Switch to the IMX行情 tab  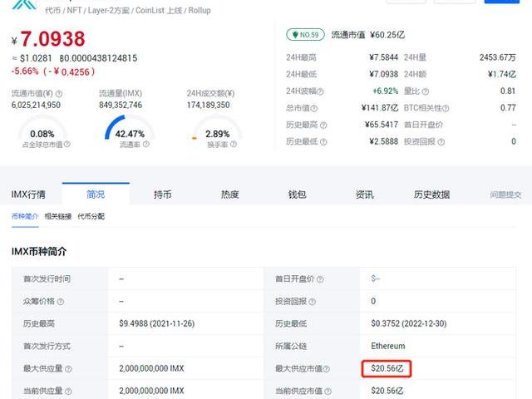pos(28,195)
